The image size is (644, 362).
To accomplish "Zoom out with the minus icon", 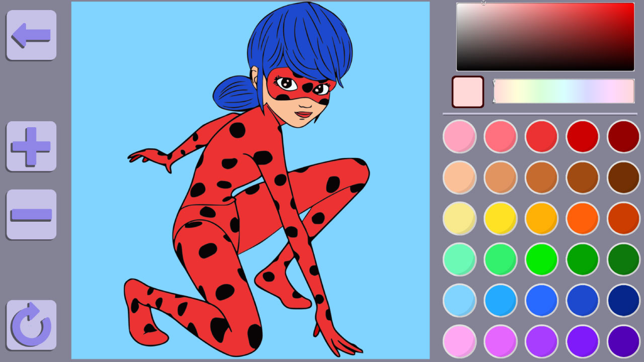I will (31, 215).
